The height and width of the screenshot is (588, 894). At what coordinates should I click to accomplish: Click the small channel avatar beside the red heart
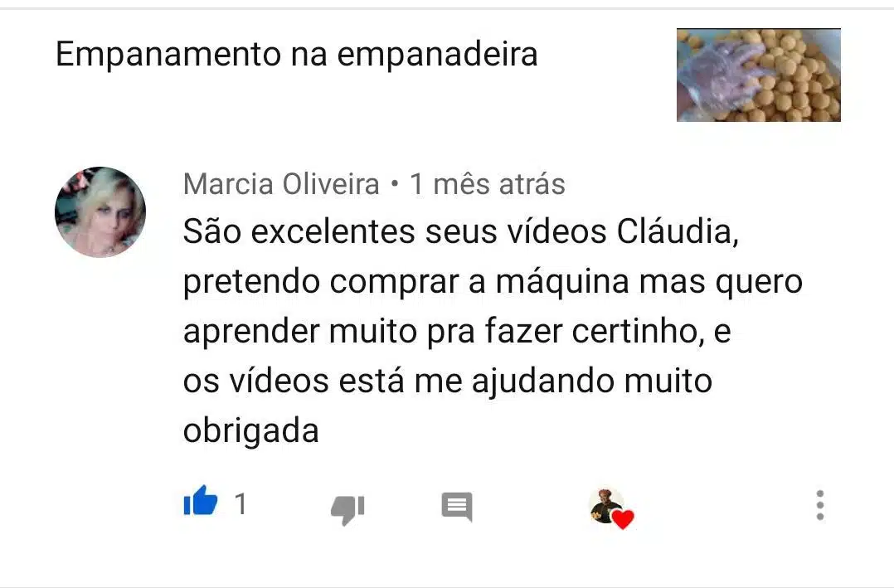[x=605, y=504]
